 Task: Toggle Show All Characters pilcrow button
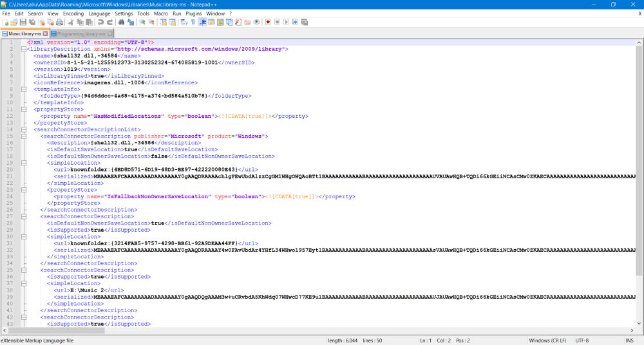click(x=193, y=22)
